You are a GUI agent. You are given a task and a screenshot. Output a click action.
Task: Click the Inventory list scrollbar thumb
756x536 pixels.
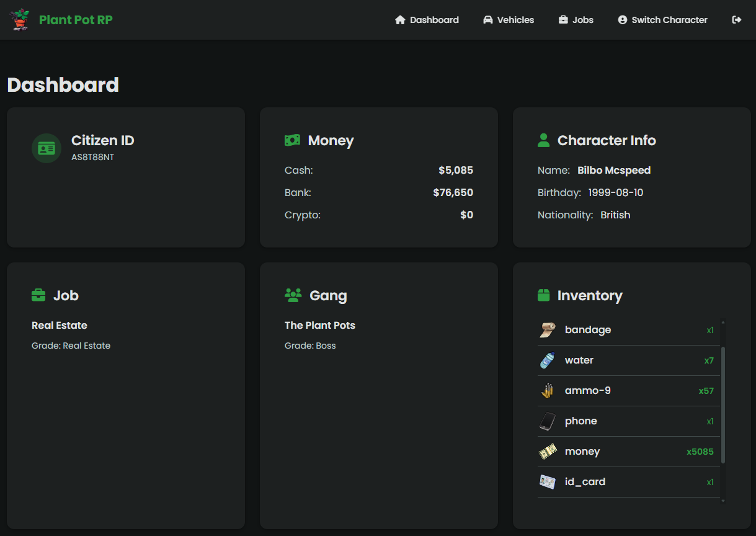point(723,404)
